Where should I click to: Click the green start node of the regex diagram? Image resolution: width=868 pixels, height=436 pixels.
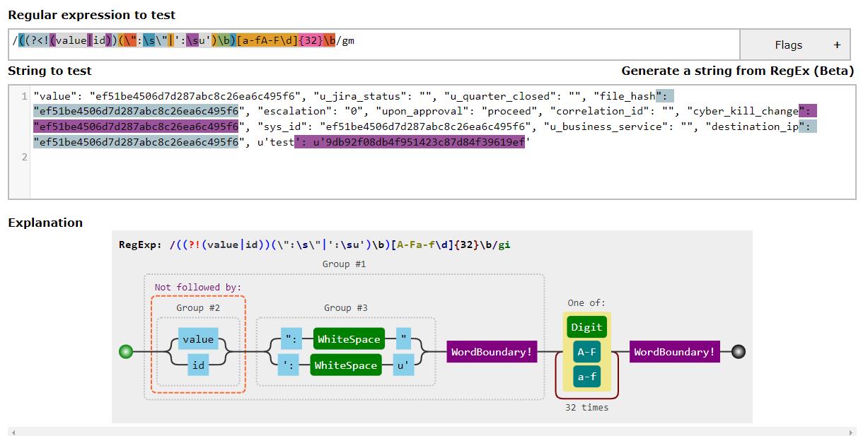tap(126, 351)
